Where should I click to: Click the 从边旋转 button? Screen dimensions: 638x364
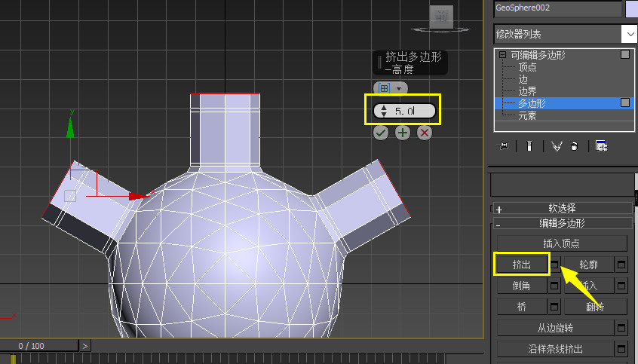pos(555,328)
